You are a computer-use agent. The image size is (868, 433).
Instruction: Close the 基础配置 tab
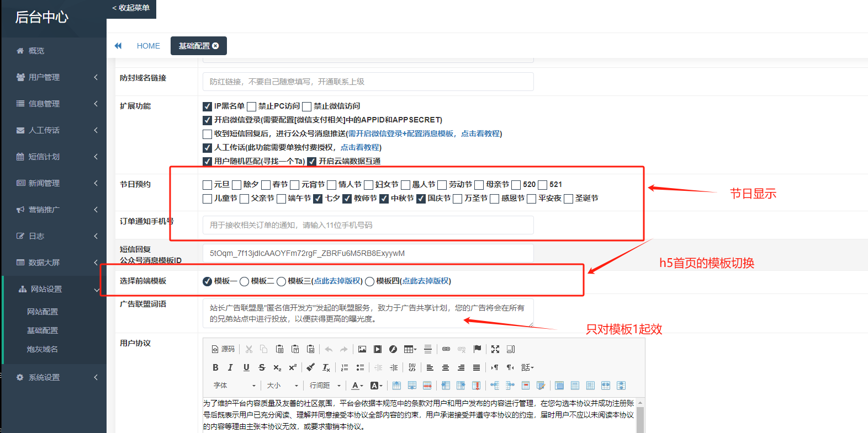tap(215, 46)
